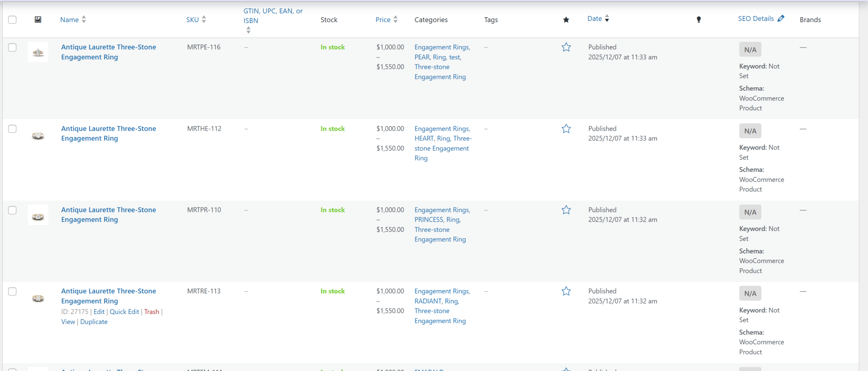Screen dimensions: 868x371
Task: Click the image thumbnail column header icon
Action: point(38,20)
